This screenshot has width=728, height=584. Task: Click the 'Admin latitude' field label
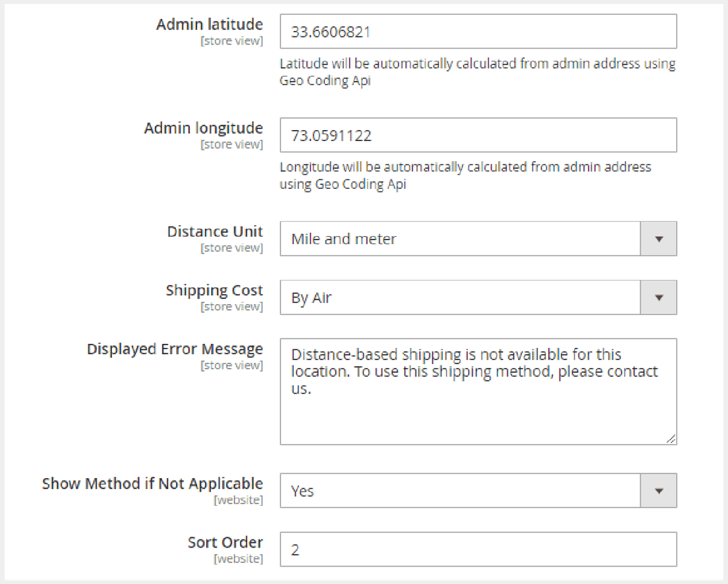tap(210, 25)
